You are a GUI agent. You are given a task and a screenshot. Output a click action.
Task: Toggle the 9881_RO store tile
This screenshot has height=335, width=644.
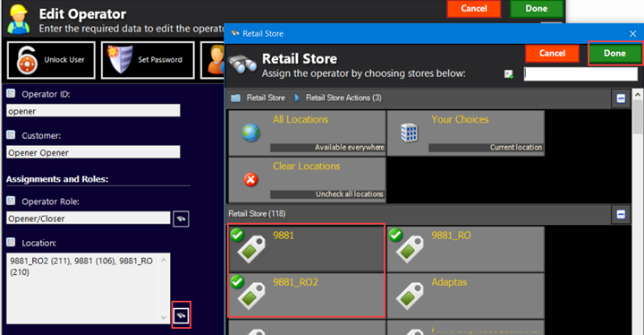(466, 249)
